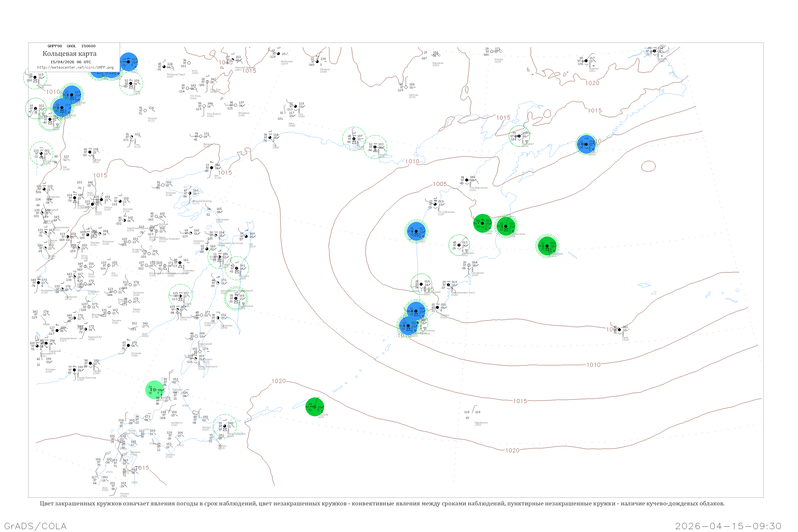Viewport: 798px width, 532px height.
Task: Click the 2026-04-15-09:30 timestamp in footer
Action: tap(728, 526)
